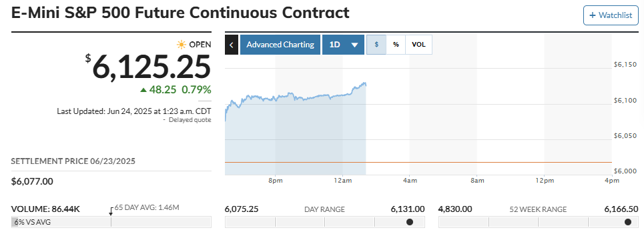This screenshot has width=644, height=242.
Task: Click the day range position dot
Action: click(410, 222)
